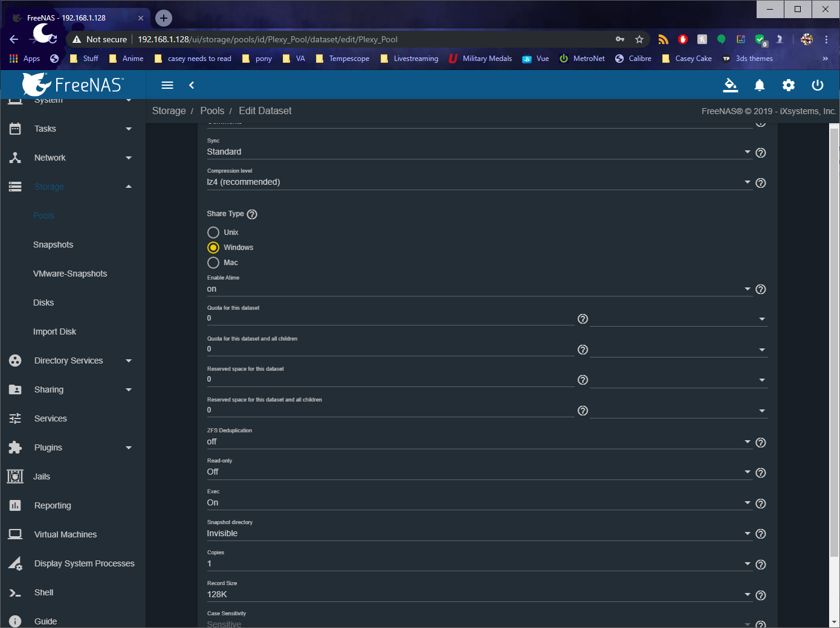Click the Storage breadcrumb link

coord(169,111)
